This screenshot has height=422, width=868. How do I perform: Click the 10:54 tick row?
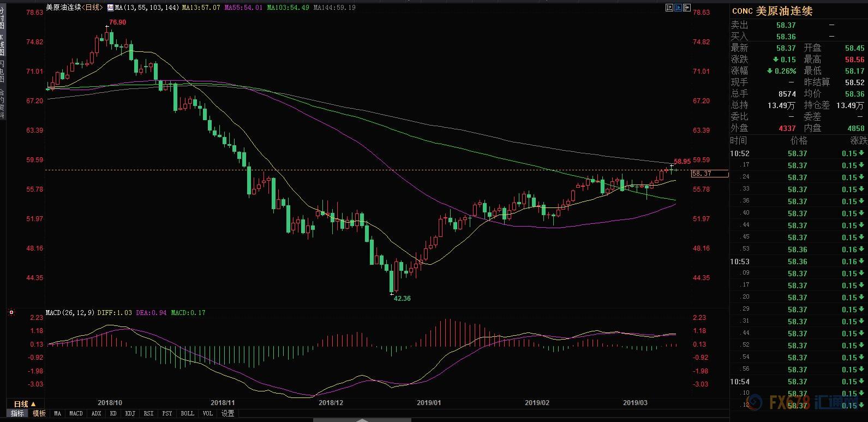(799, 382)
